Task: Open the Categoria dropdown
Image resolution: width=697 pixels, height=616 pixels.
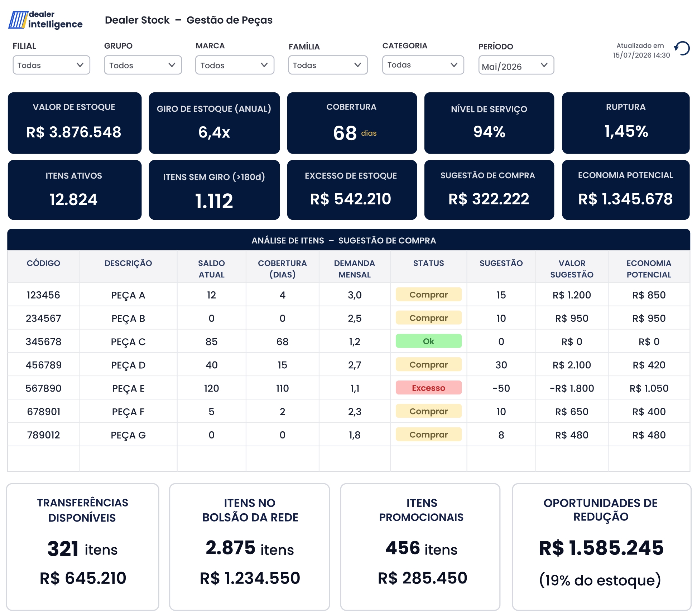Action: pyautogui.click(x=423, y=65)
